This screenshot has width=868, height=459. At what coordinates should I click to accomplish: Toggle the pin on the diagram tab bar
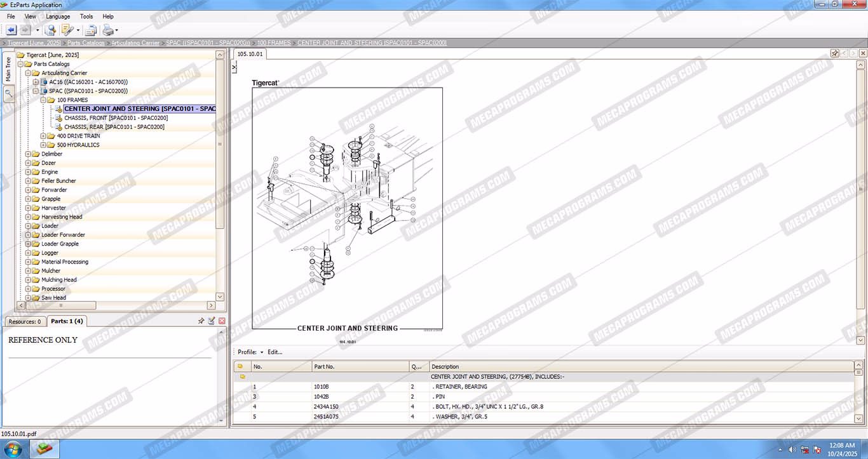pyautogui.click(x=834, y=53)
